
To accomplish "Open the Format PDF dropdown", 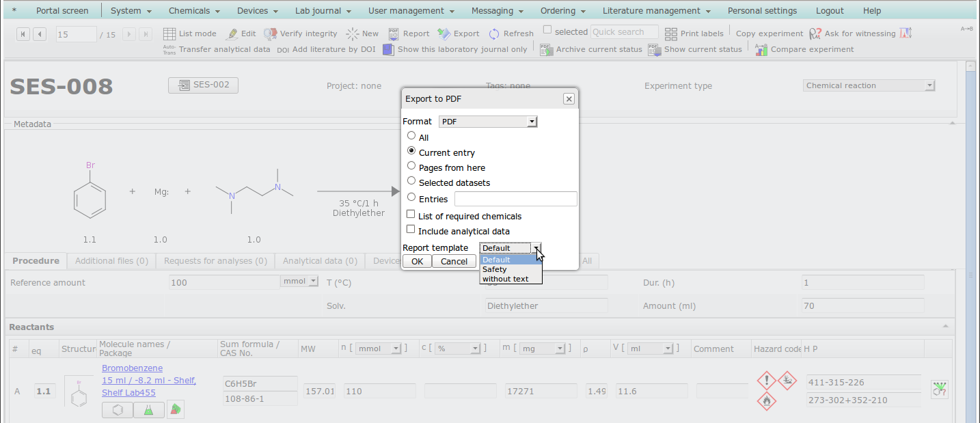I will [488, 122].
